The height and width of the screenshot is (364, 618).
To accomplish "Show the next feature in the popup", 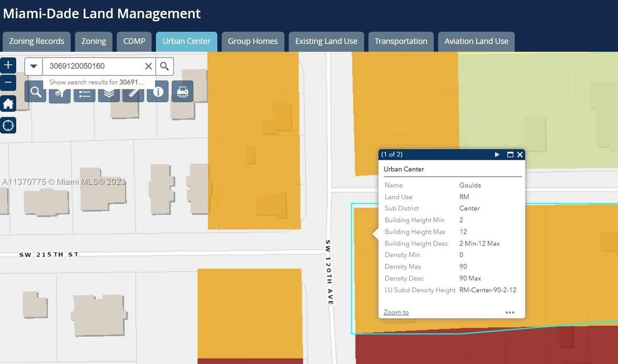I will 497,155.
